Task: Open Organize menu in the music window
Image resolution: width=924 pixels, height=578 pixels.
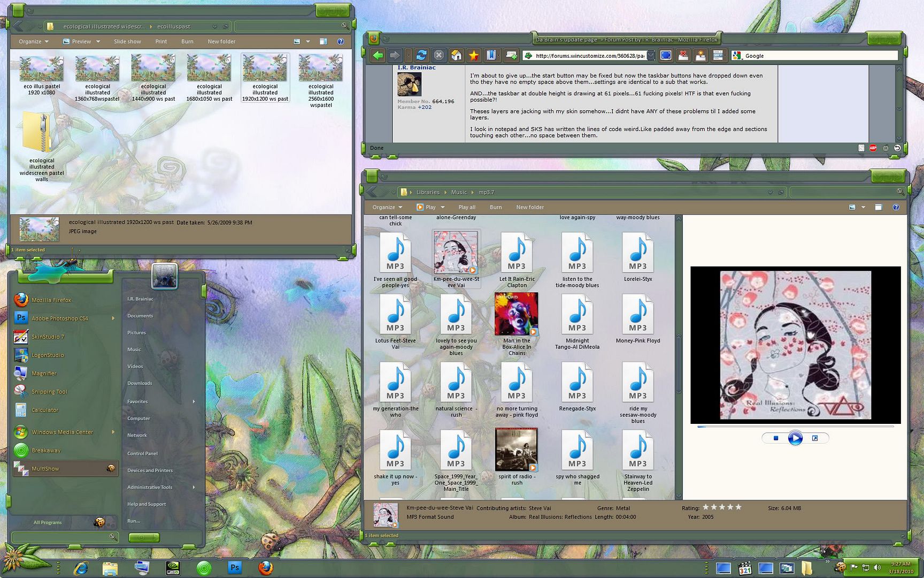Action: point(387,207)
